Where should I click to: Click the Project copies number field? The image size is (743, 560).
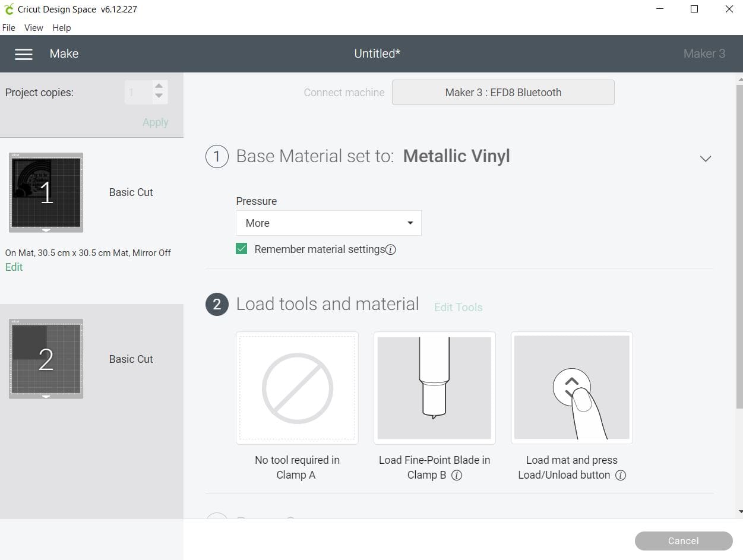pos(139,93)
